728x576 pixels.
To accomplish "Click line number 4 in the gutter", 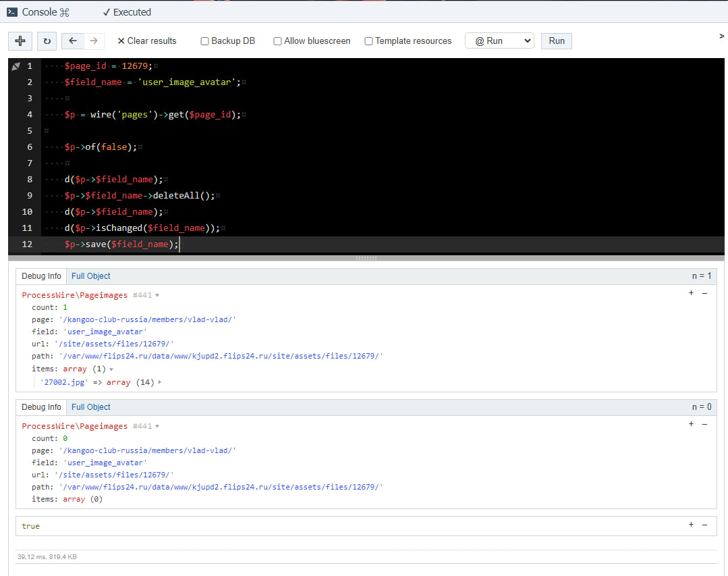I will click(x=30, y=114).
